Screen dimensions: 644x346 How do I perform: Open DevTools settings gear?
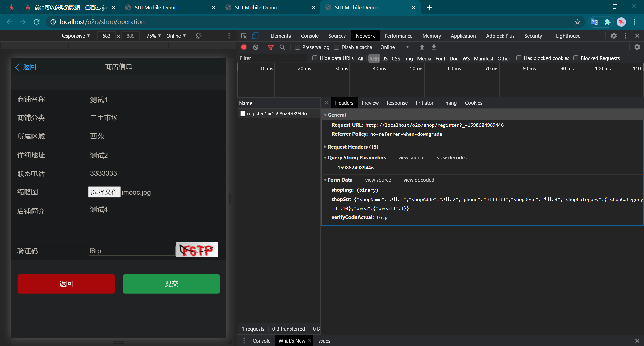[x=614, y=36]
